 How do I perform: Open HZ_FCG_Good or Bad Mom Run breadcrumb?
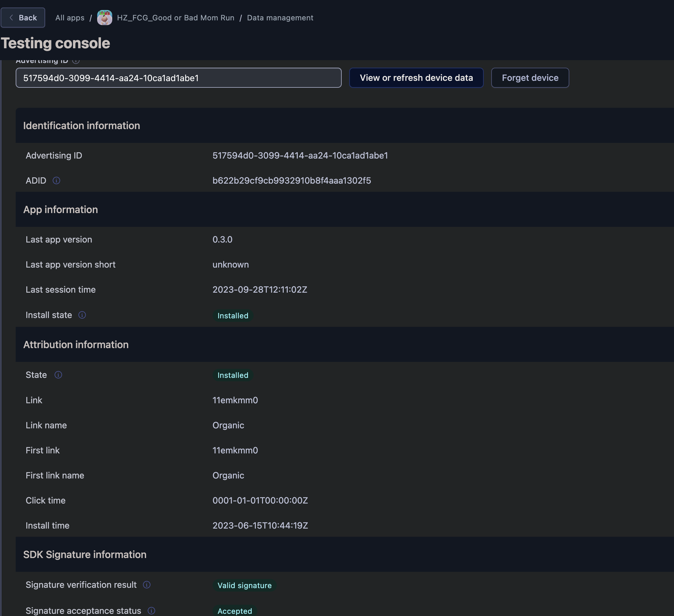click(x=176, y=18)
